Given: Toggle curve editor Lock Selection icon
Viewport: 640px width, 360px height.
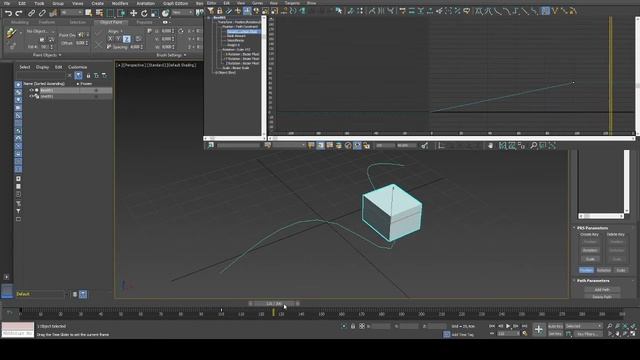Looking at the screenshot, I should 220,11.
